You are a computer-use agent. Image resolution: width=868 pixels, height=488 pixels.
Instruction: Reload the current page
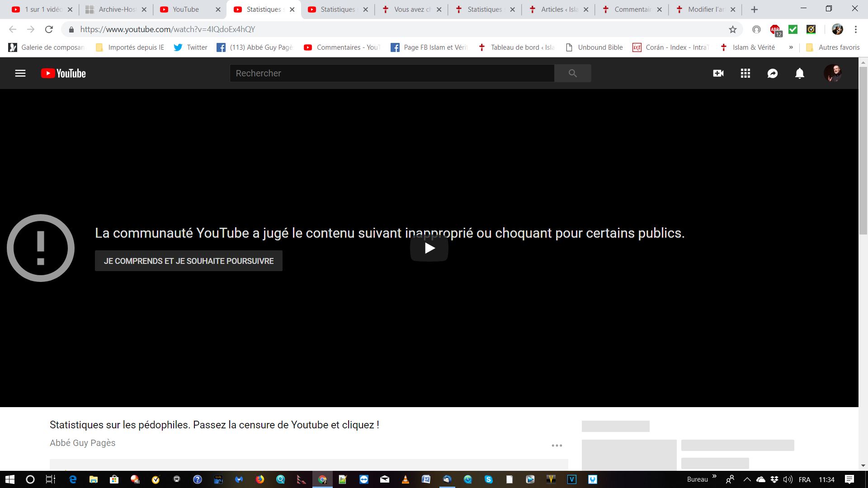pyautogui.click(x=49, y=29)
